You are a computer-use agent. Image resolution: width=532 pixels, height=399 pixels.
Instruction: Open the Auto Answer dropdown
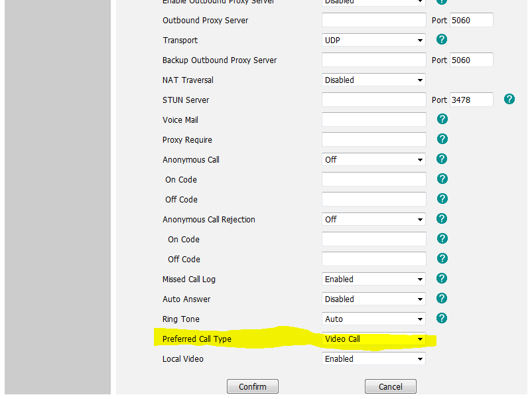[x=373, y=299]
